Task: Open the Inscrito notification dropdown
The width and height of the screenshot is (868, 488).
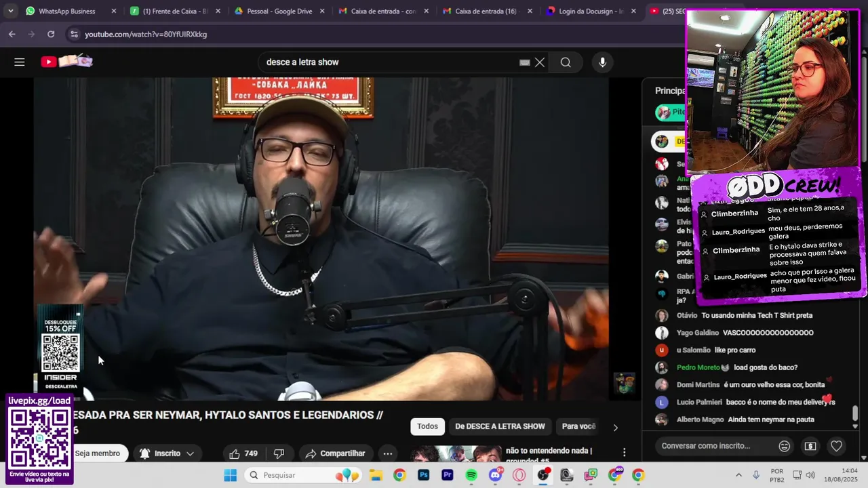Action: [x=167, y=453]
